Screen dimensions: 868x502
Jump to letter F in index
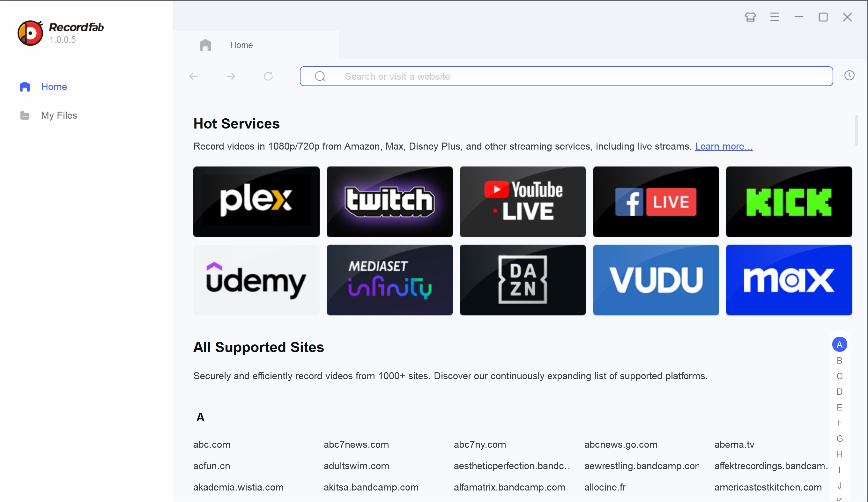click(839, 423)
